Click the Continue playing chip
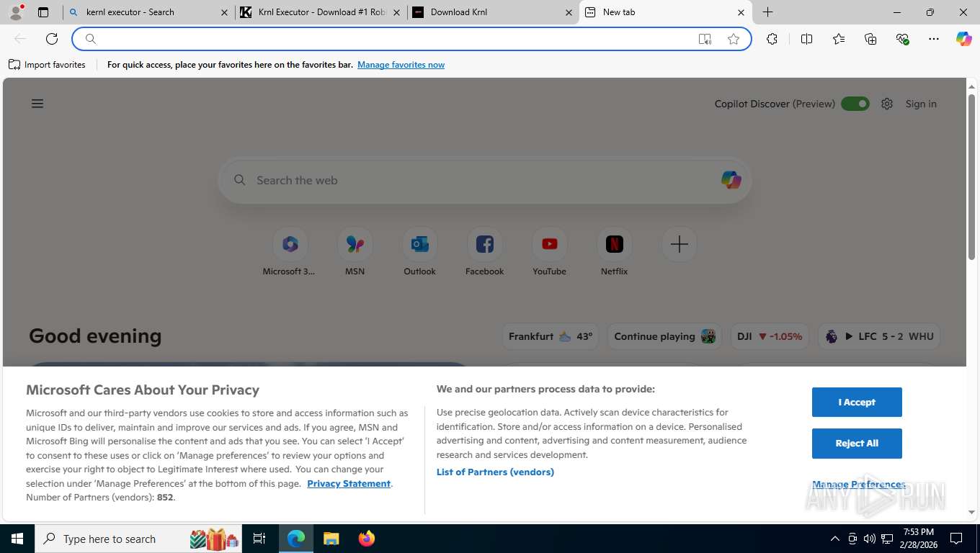The width and height of the screenshot is (980, 553). pos(664,336)
